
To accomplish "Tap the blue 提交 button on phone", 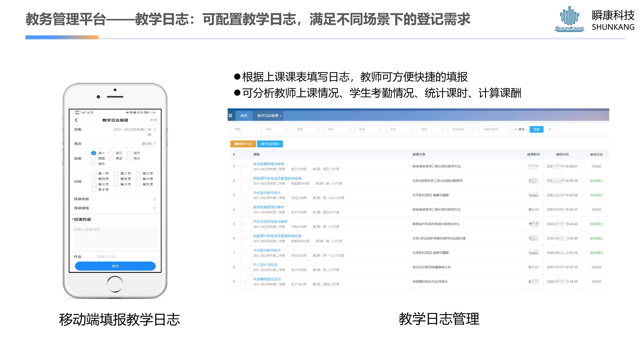I will [115, 266].
